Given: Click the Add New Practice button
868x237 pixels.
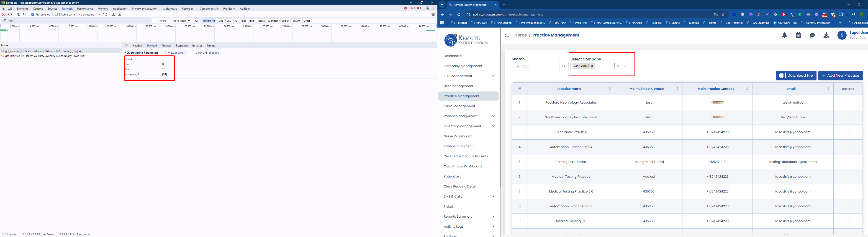Looking at the screenshot, I should (840, 76).
